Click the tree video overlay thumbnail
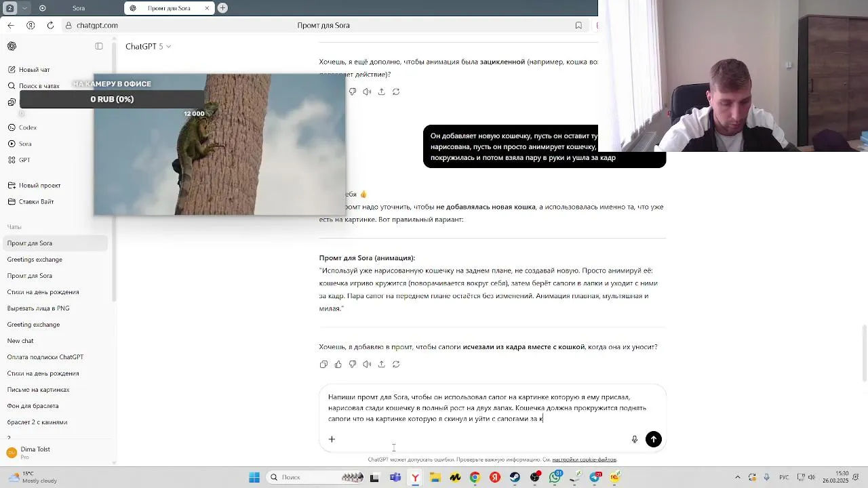Image resolution: width=868 pixels, height=488 pixels. click(219, 144)
